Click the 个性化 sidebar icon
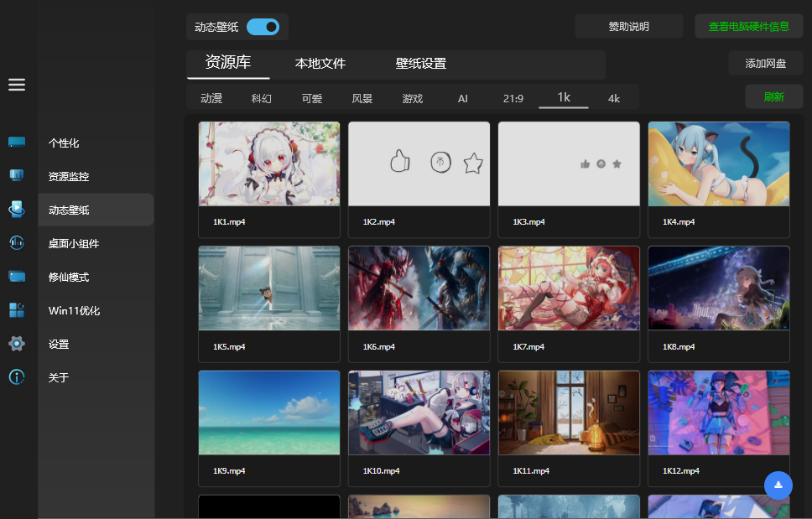The image size is (812, 519). [x=17, y=142]
